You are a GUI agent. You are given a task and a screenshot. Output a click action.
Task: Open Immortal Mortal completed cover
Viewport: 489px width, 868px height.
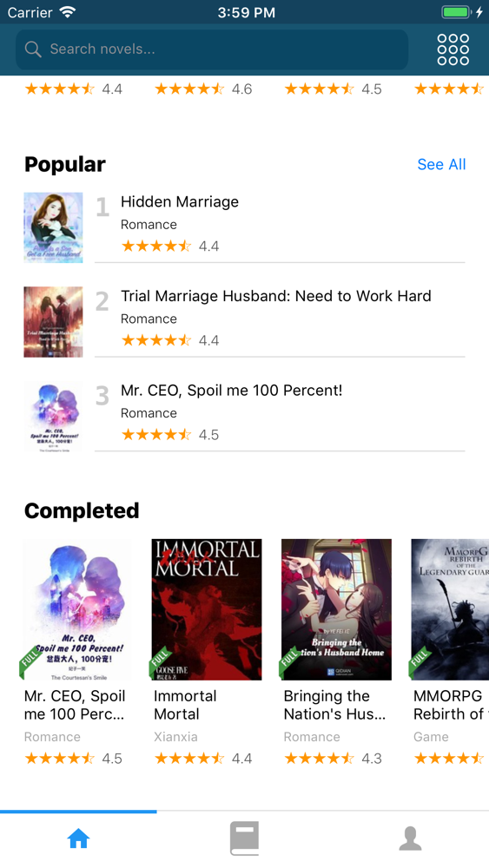tap(207, 609)
